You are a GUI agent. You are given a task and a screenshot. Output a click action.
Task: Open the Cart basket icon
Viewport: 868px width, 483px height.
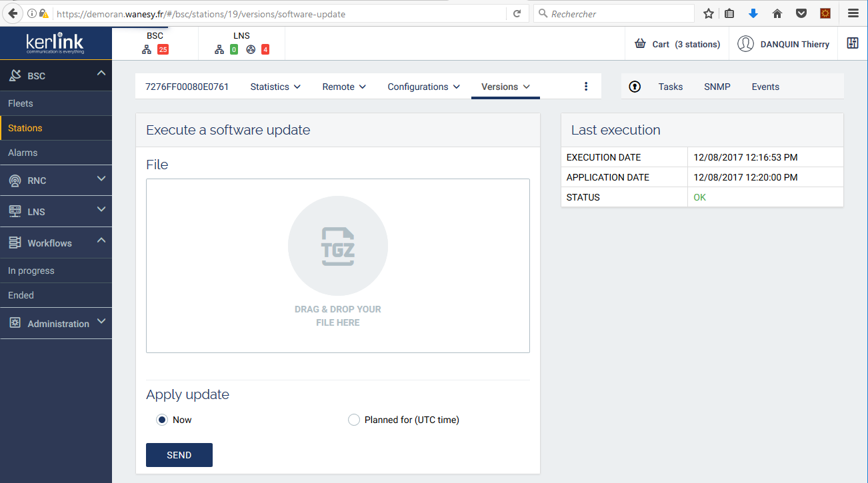640,44
